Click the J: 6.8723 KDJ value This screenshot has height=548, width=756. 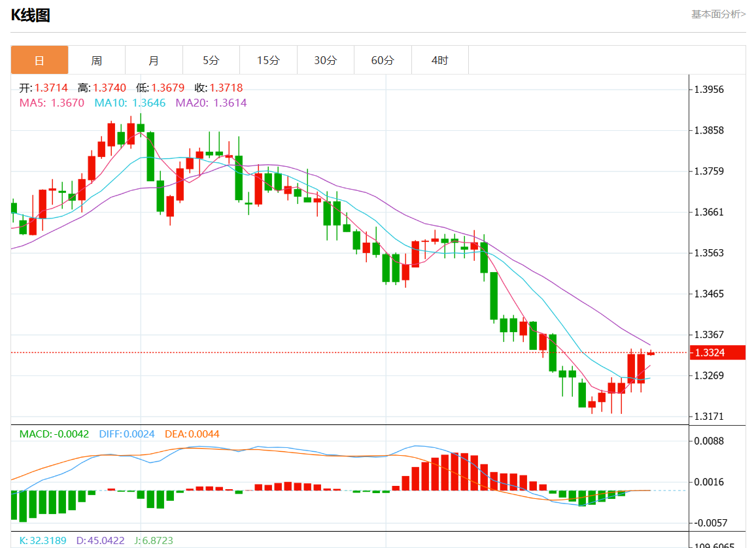point(153,540)
